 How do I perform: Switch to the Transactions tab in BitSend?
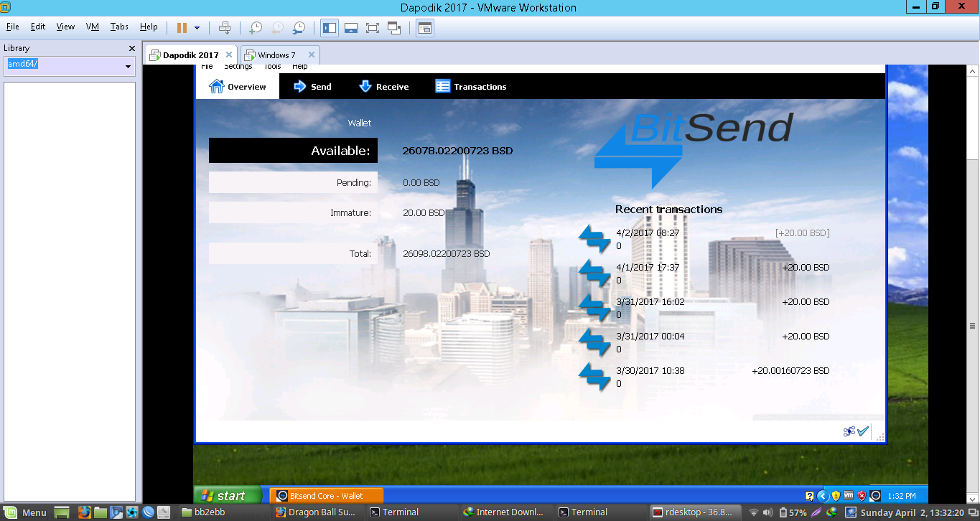470,87
